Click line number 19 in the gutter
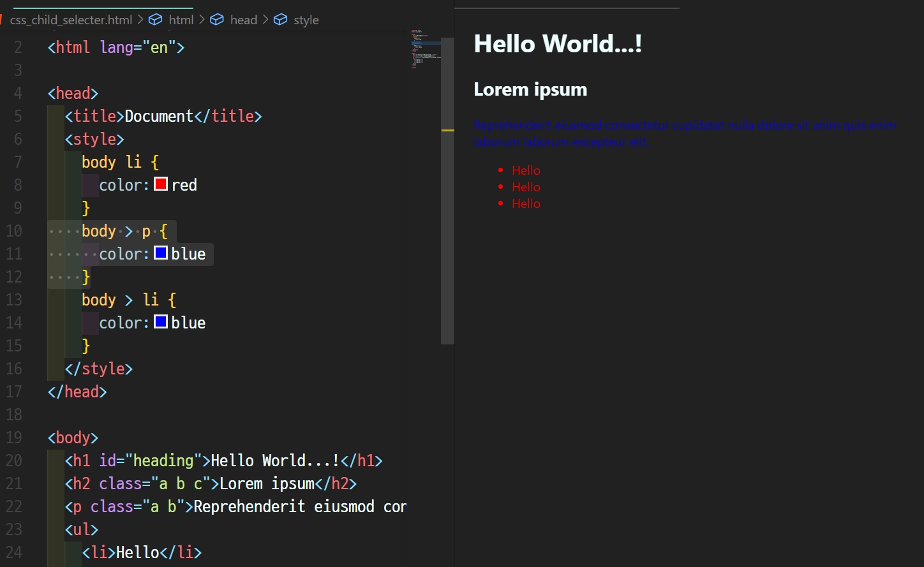Screen dimensions: 924x567 click(x=14, y=438)
